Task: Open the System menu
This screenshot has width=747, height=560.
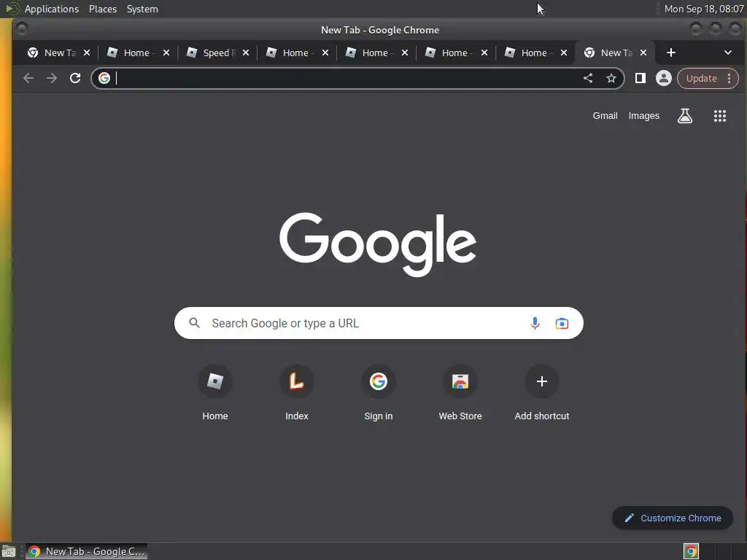Action: [x=142, y=9]
